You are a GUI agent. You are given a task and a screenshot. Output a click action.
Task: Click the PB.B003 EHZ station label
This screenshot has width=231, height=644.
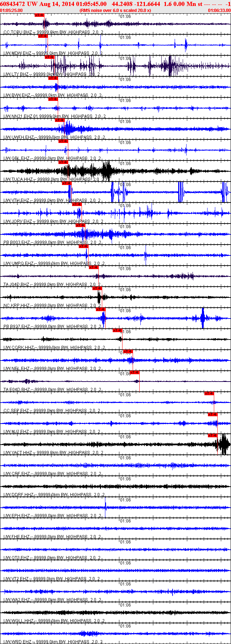[17, 242]
